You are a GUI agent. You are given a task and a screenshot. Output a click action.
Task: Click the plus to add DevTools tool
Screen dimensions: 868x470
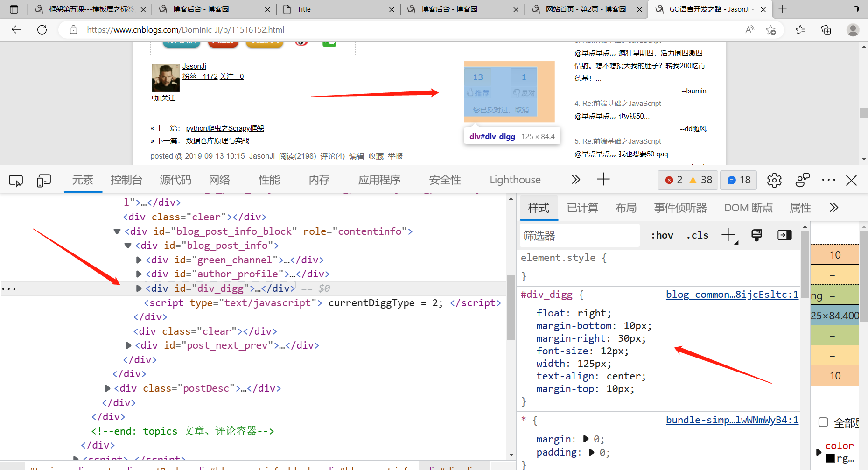603,180
